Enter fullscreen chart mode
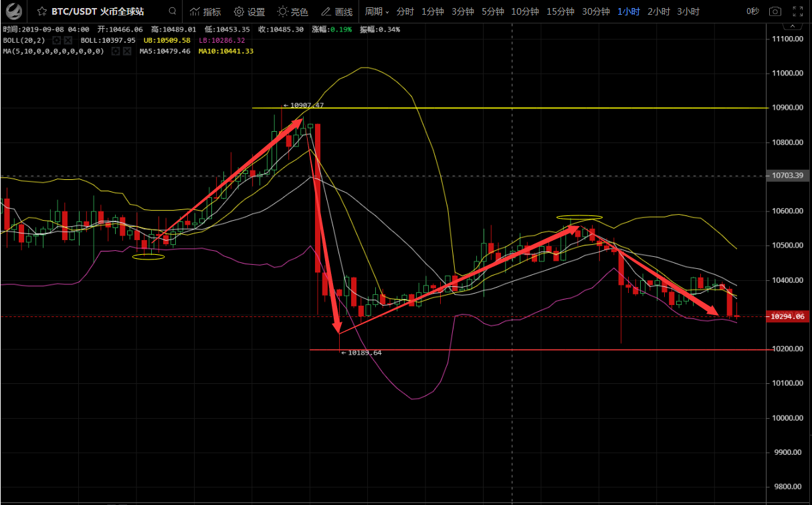The image size is (812, 505). point(797,11)
